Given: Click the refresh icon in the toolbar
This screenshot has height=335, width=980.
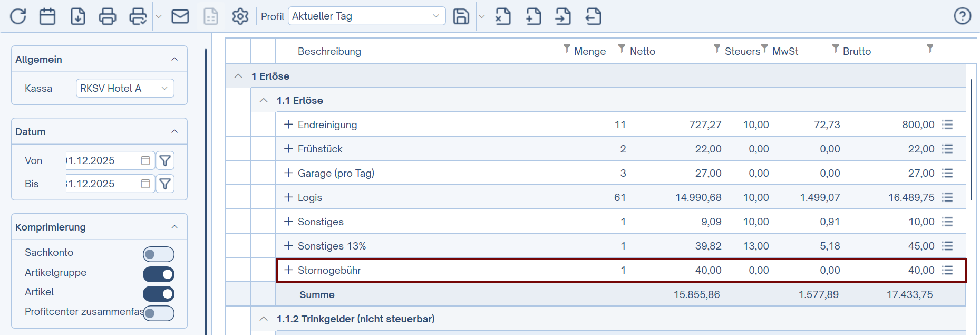Looking at the screenshot, I should (x=18, y=16).
